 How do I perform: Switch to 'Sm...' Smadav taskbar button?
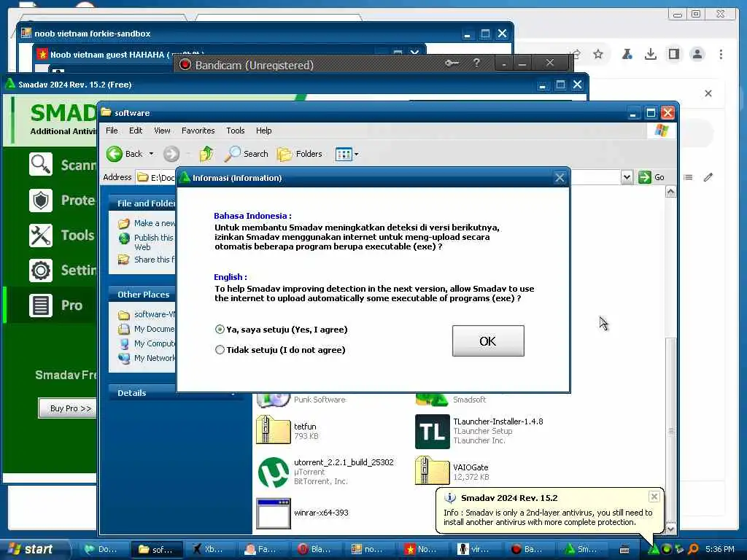pos(581,549)
